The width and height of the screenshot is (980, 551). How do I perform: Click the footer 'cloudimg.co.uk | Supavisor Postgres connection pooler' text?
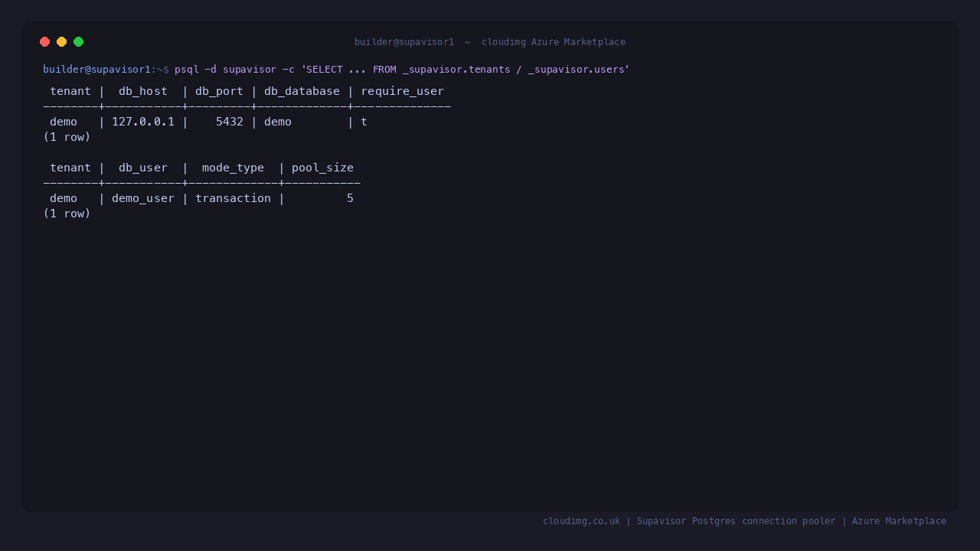click(x=689, y=521)
